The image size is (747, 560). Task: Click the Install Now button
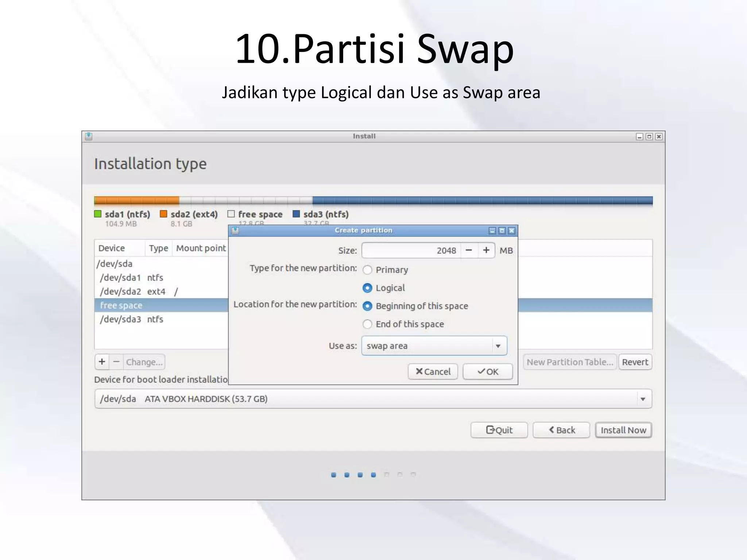[623, 430]
